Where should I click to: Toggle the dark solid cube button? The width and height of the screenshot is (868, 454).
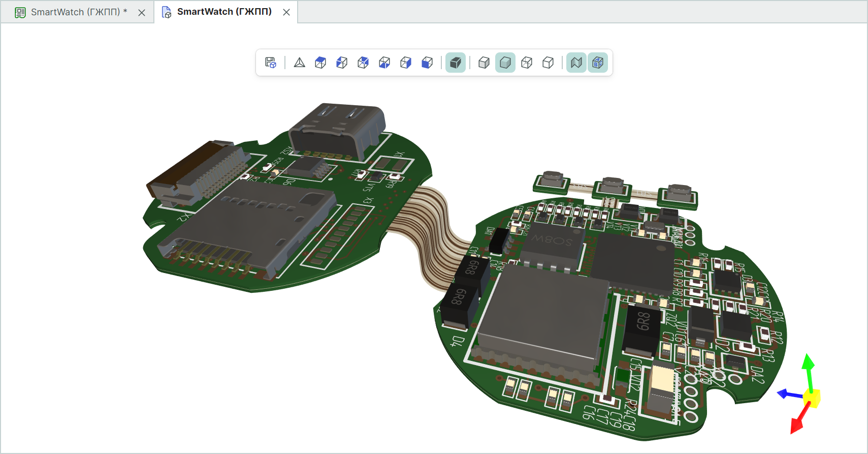coord(456,63)
